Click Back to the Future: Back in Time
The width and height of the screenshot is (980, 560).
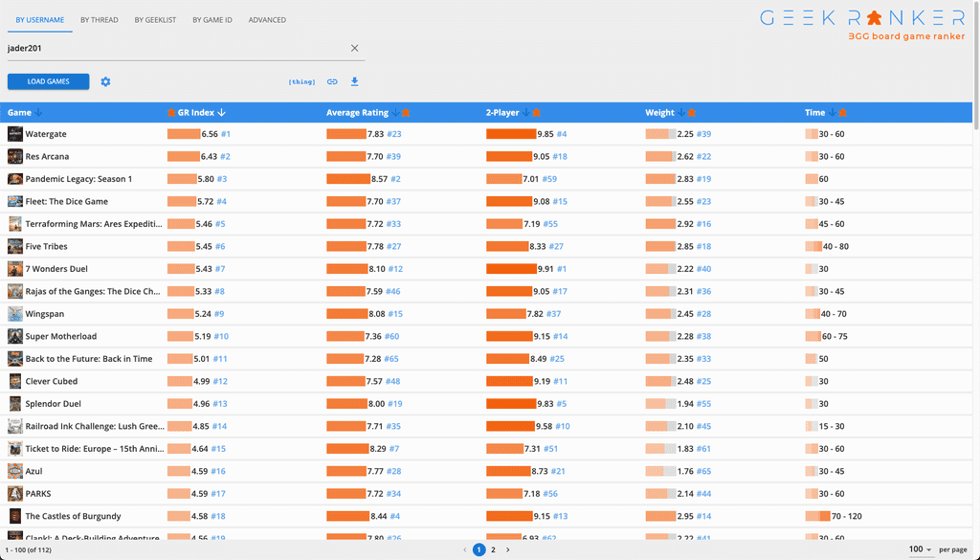pos(89,359)
